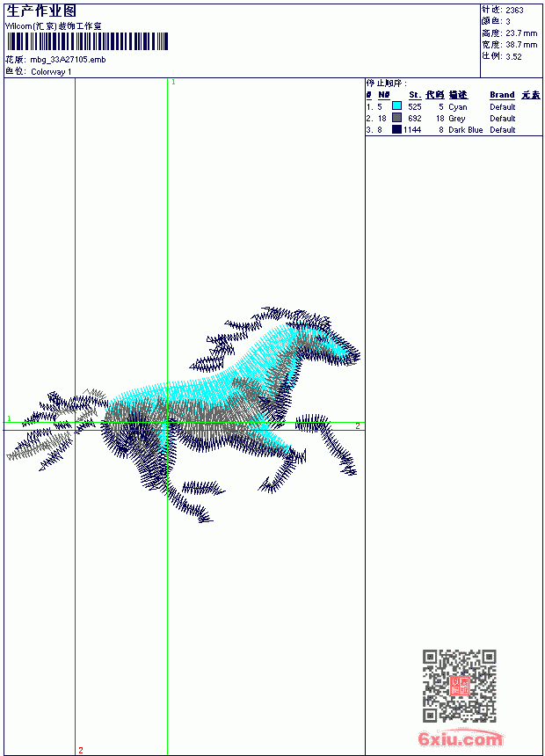Viewport: 545px width, 756px height.
Task: Click the Dark Blue color swatch
Action: (x=396, y=129)
